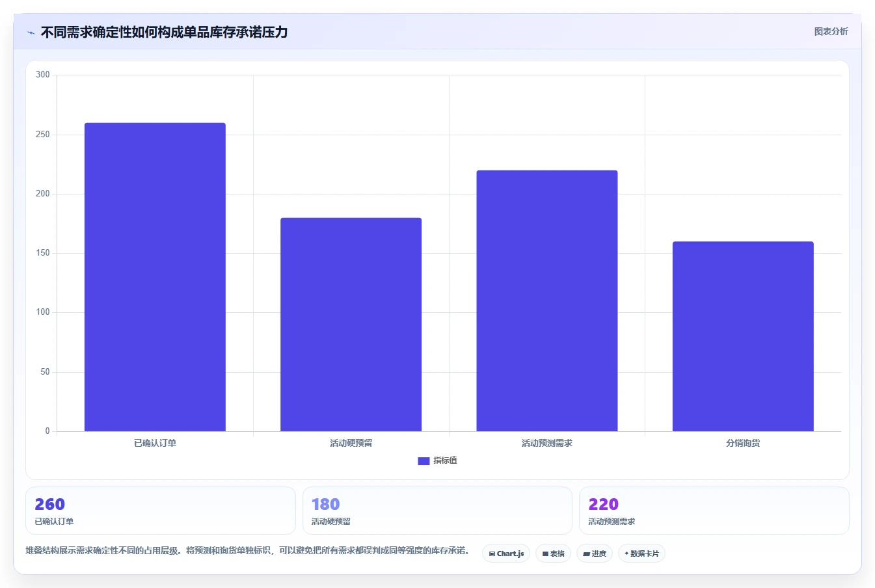875x588 pixels.
Task: Click the lightning icon beside the title
Action: (31, 33)
